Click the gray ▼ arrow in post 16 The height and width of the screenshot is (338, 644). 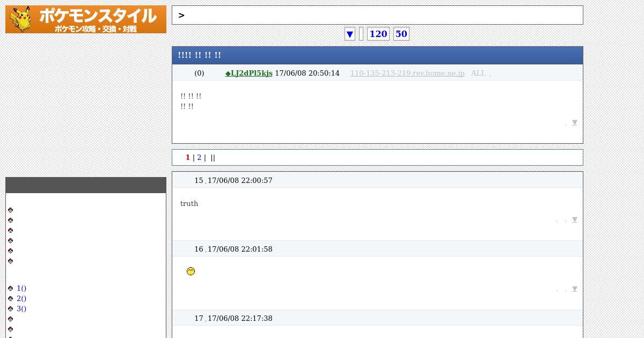pyautogui.click(x=574, y=289)
